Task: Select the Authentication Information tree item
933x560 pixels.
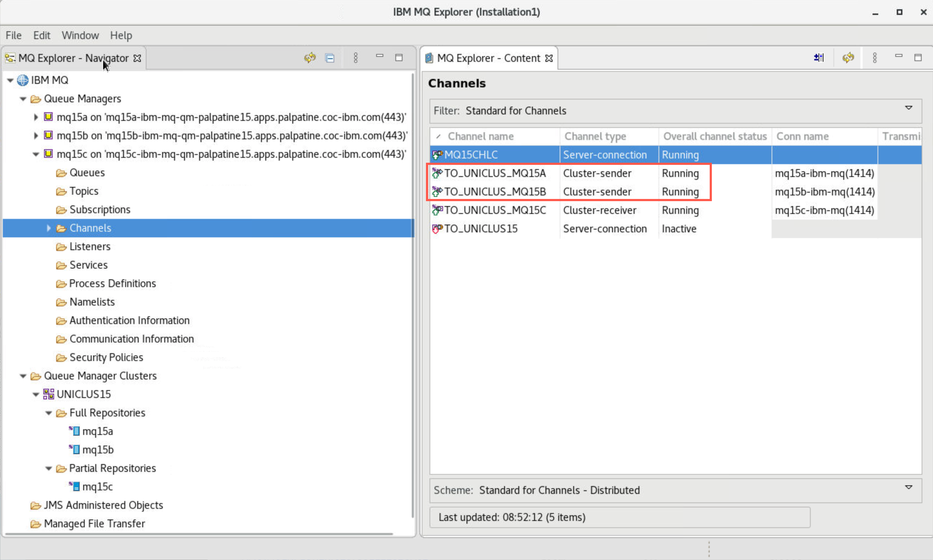Action: [x=129, y=321]
